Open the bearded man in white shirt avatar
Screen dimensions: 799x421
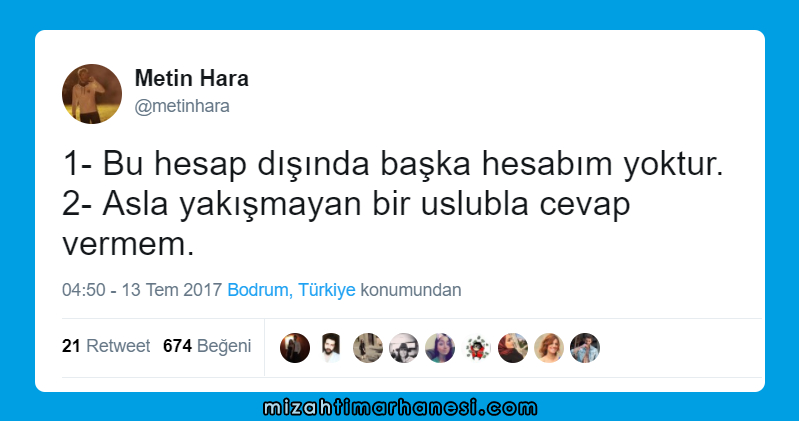[331, 348]
